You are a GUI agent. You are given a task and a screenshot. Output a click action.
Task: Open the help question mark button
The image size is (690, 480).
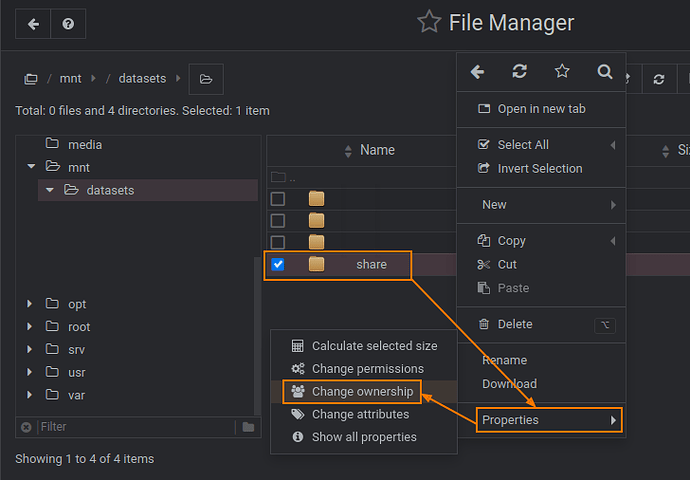click(68, 24)
